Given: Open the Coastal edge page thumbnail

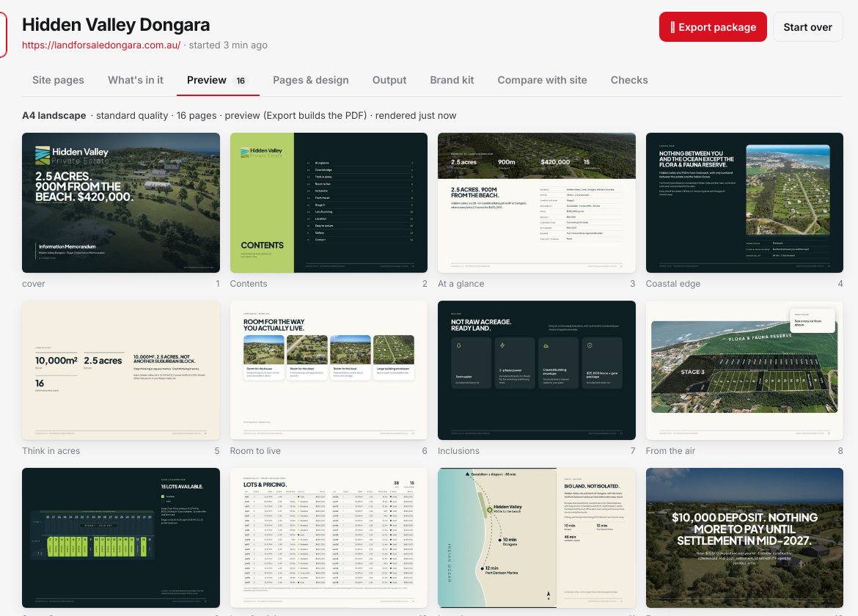Looking at the screenshot, I should (x=745, y=202).
